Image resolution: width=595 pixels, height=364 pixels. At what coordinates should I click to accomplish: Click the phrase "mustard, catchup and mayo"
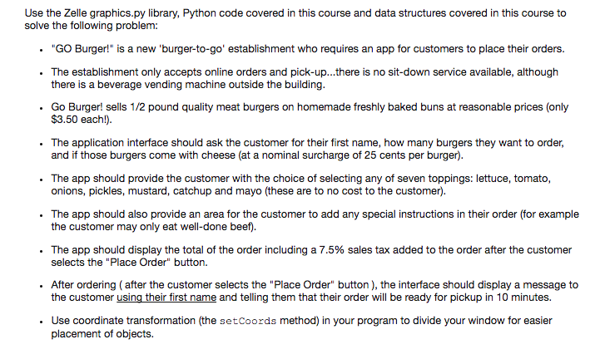195,191
